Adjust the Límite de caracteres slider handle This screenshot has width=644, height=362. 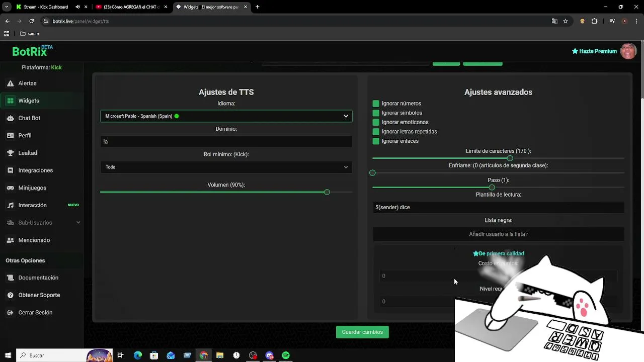[510, 158]
